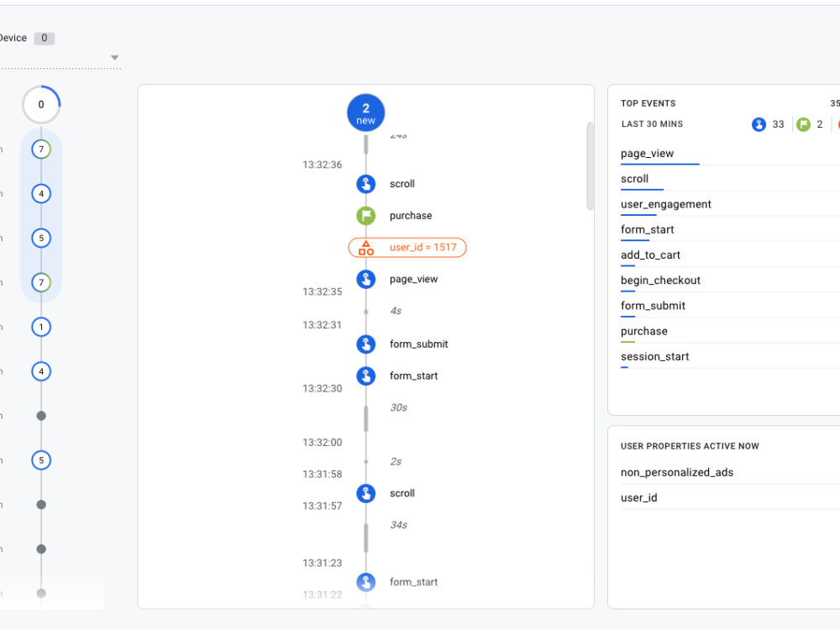The width and height of the screenshot is (840, 630).
Task: Click the 'purchase' label in the event stream
Action: click(411, 216)
